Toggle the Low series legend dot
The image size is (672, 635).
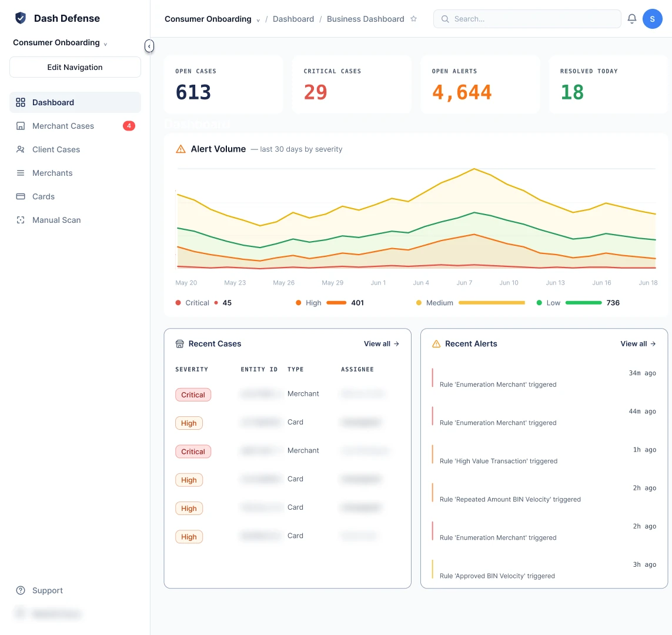click(x=539, y=302)
